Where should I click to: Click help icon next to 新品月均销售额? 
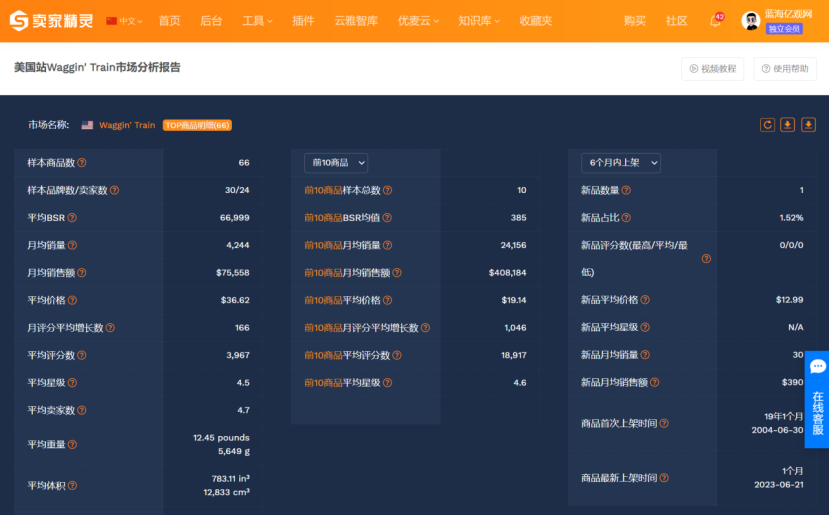[x=655, y=382]
